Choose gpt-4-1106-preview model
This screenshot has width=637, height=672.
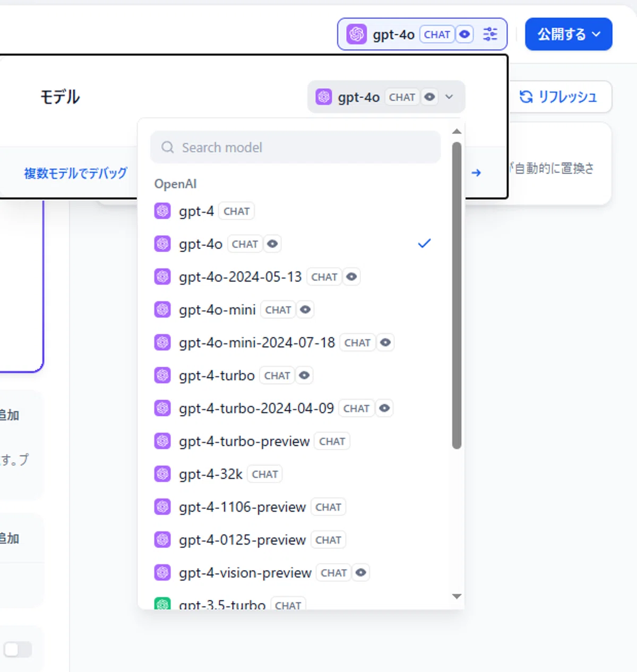pos(295,507)
